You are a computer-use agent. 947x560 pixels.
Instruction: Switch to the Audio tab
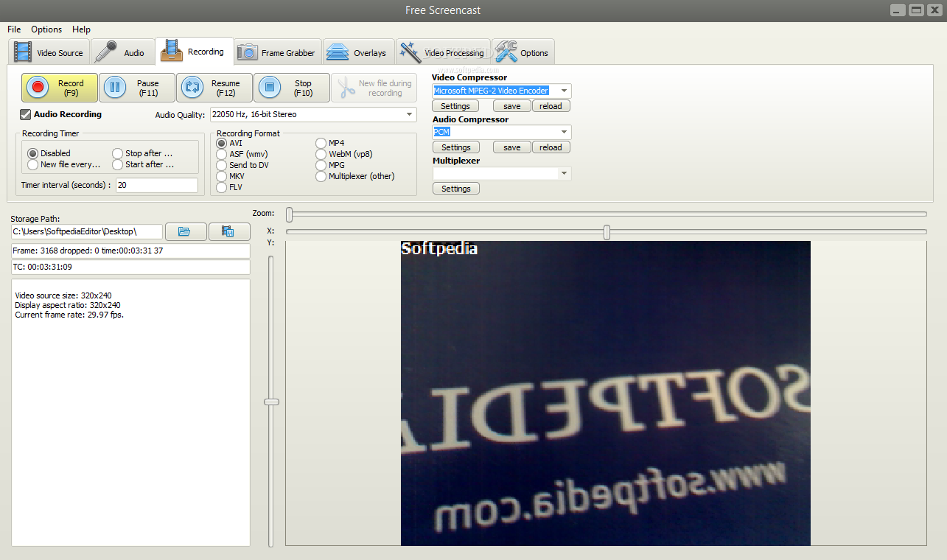pyautogui.click(x=123, y=52)
